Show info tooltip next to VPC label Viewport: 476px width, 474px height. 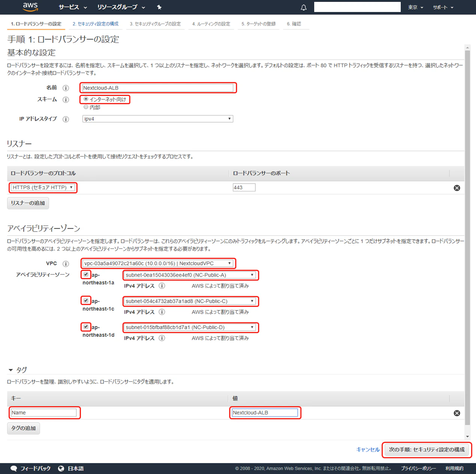click(x=66, y=264)
